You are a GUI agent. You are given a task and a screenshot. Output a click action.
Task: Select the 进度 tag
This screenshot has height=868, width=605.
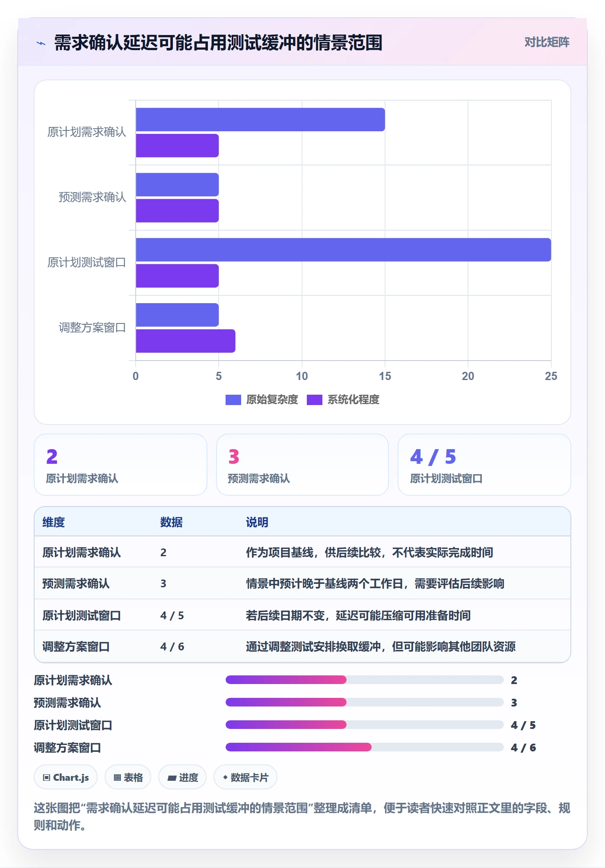pyautogui.click(x=182, y=777)
